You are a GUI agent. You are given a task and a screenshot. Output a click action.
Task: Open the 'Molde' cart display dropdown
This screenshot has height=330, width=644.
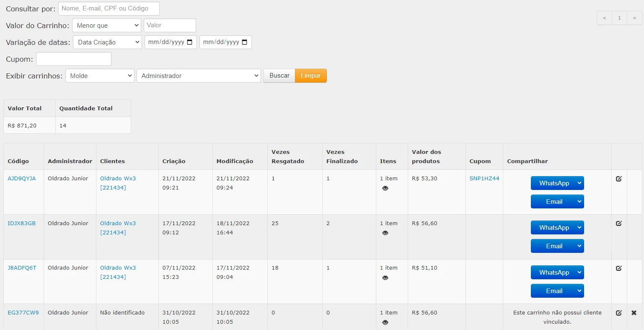(100, 76)
